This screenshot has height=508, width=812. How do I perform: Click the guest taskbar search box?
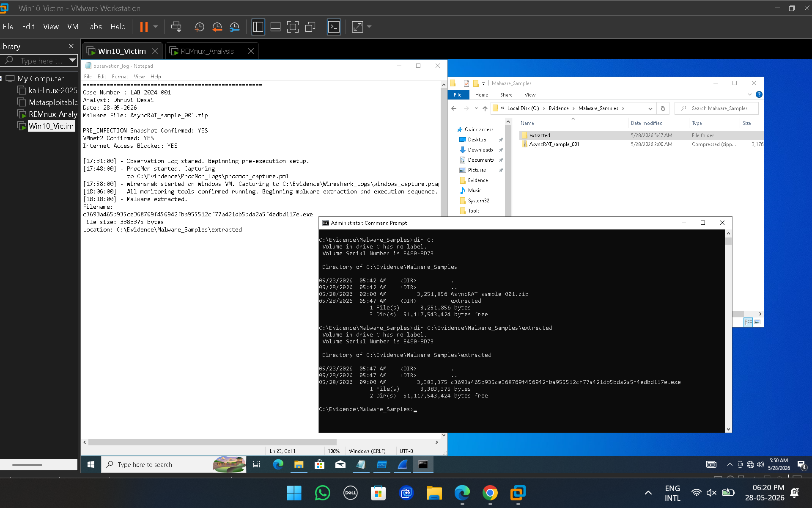pyautogui.click(x=174, y=464)
